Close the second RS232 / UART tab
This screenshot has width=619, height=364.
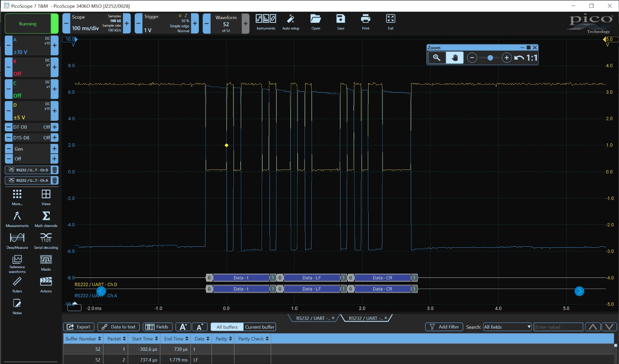[386, 318]
